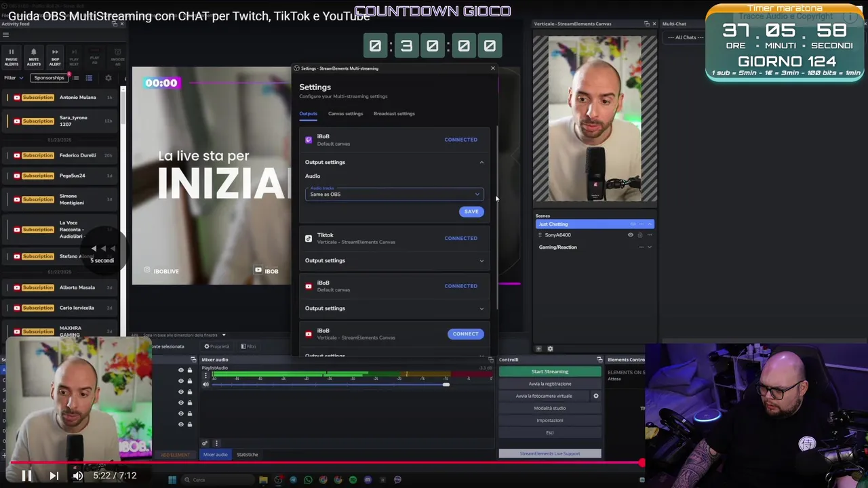Open the Audio tracks 'Same as OBS' dropdown

[394, 194]
